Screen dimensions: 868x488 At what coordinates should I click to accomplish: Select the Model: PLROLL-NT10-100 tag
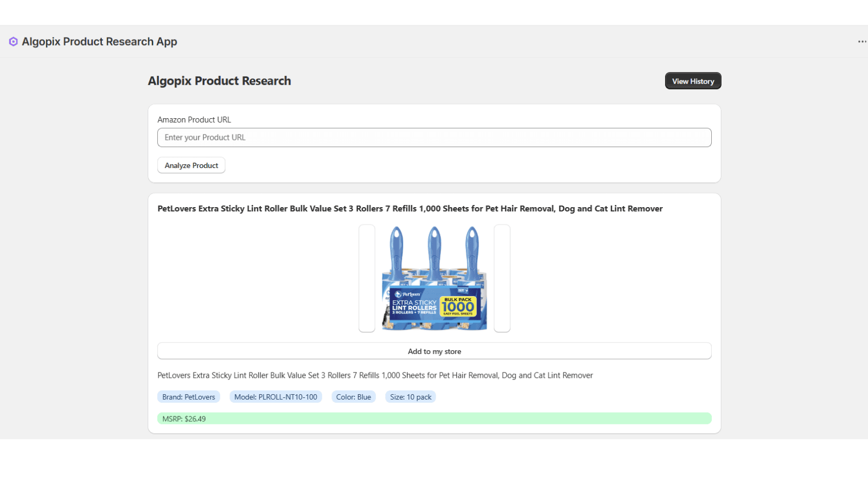tap(276, 397)
